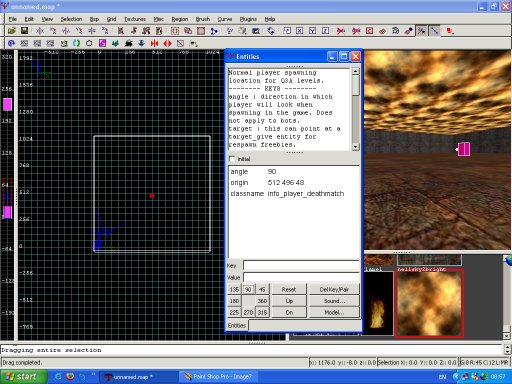Click the Select Touching icon
This screenshot has height=384, width=512.
pos(134,31)
